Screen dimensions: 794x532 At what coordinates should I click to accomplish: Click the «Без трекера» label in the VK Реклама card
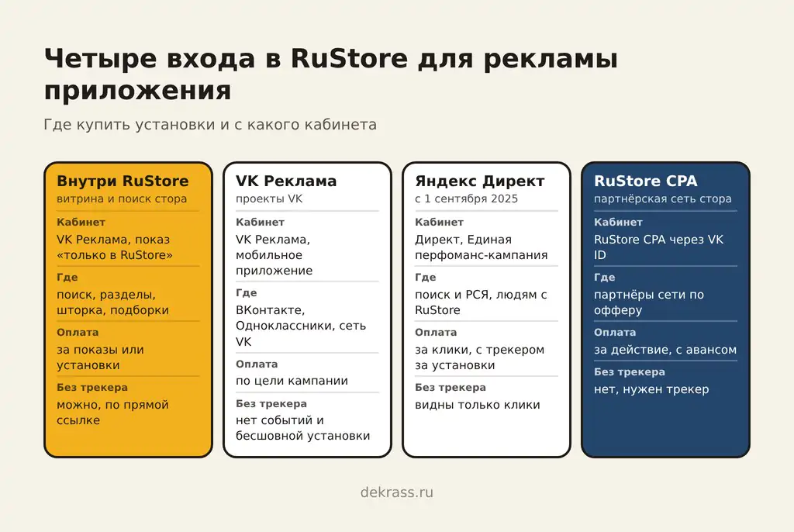click(271, 404)
